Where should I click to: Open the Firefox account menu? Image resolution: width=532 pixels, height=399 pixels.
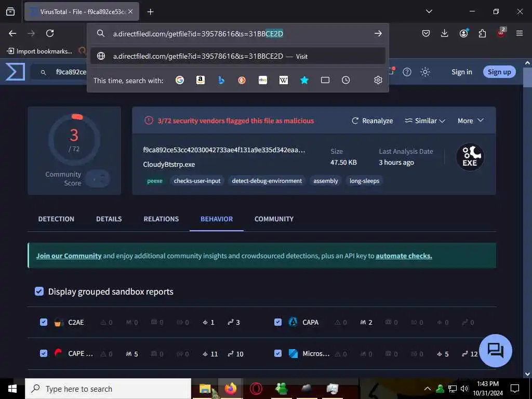point(463,33)
